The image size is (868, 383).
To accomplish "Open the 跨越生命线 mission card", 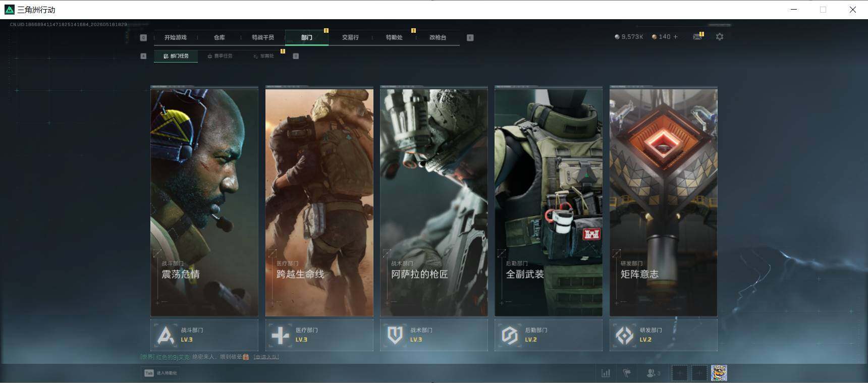I will (x=319, y=202).
